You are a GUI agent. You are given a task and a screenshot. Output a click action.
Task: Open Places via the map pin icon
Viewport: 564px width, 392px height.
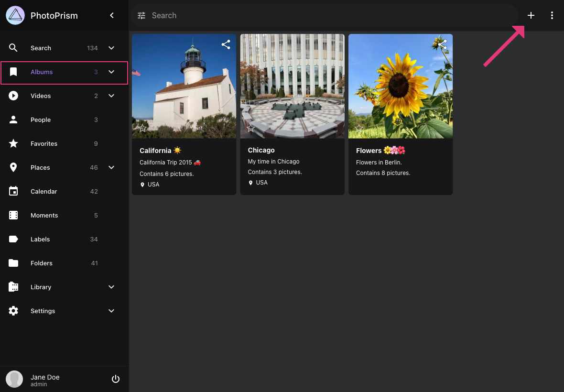point(13,167)
